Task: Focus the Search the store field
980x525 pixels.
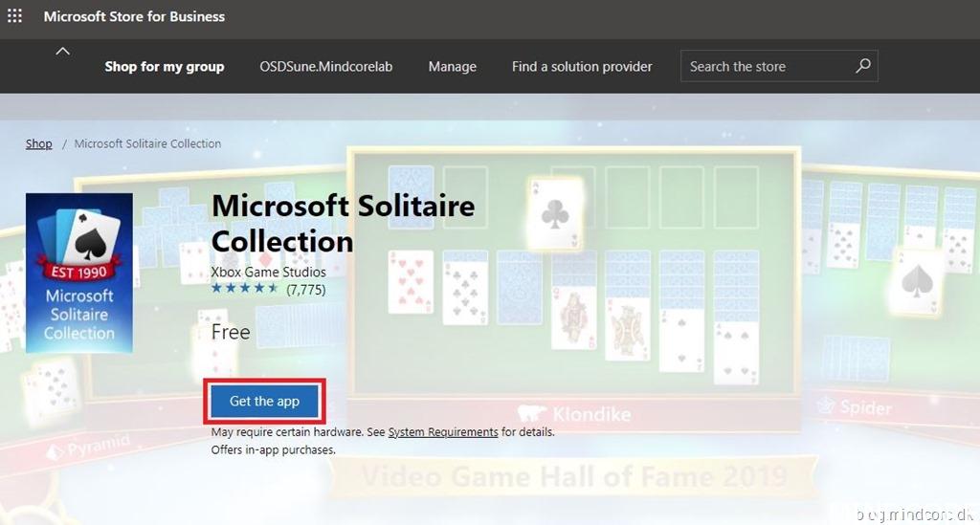Action: click(766, 67)
